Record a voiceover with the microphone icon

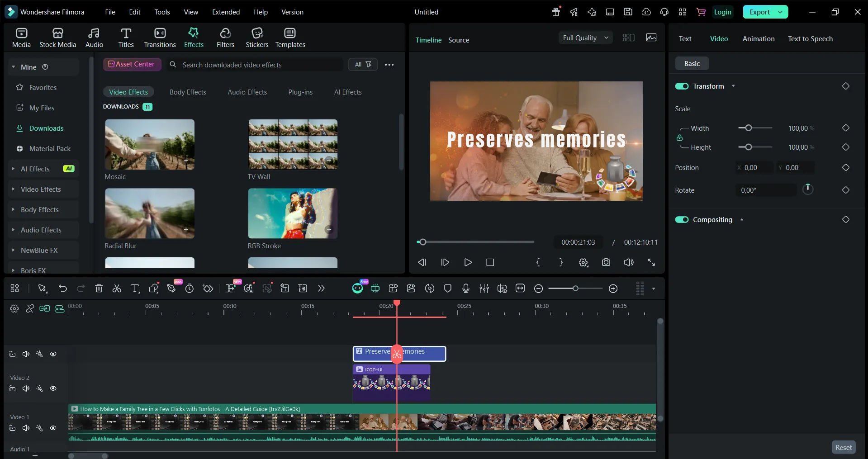[465, 289]
